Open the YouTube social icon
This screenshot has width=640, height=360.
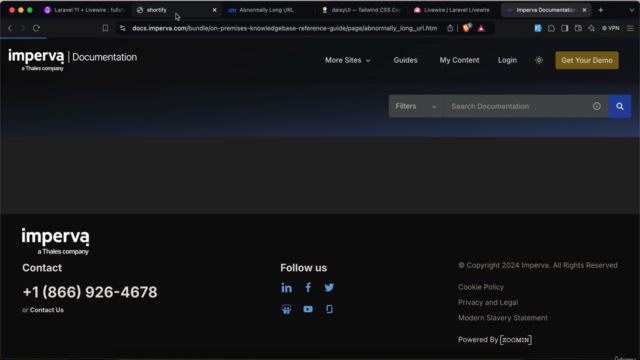pyautogui.click(x=308, y=309)
